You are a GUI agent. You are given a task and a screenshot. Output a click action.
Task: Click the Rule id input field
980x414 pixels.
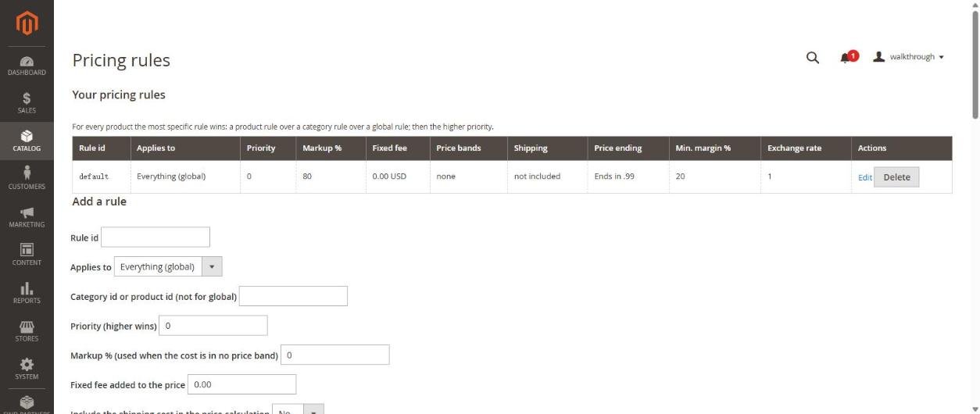click(156, 237)
